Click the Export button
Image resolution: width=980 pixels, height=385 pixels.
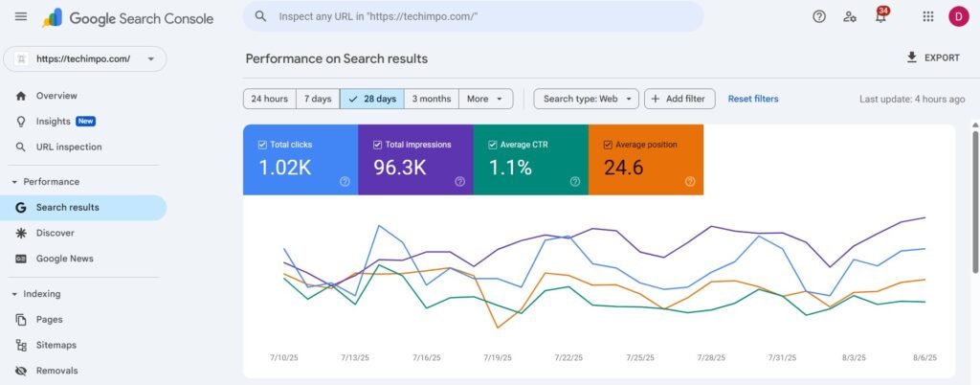click(932, 57)
